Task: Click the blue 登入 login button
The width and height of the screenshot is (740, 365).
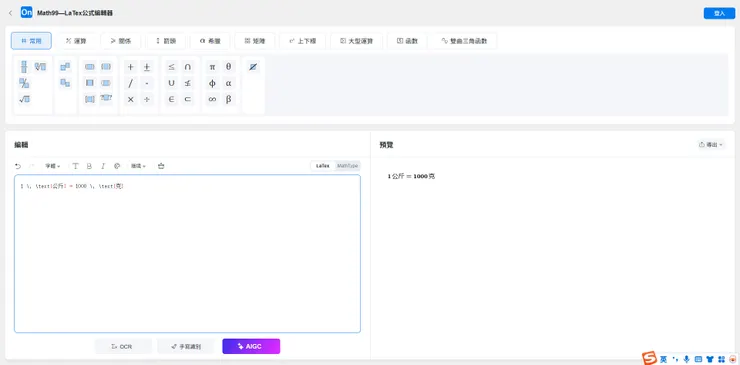Action: pyautogui.click(x=719, y=13)
